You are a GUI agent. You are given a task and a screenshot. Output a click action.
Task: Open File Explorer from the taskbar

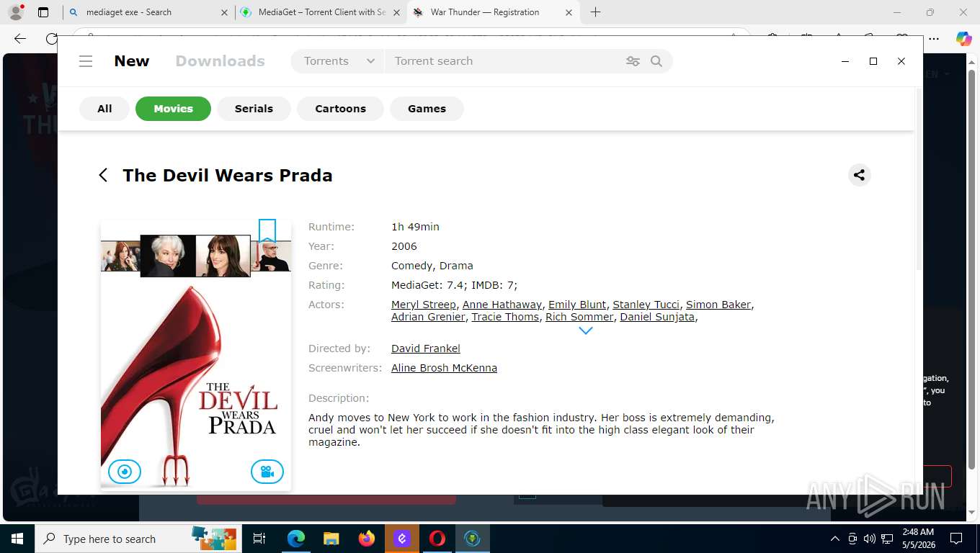[331, 539]
